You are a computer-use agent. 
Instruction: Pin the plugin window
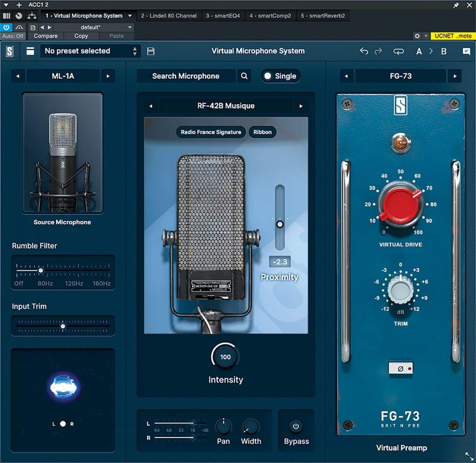coord(456,5)
